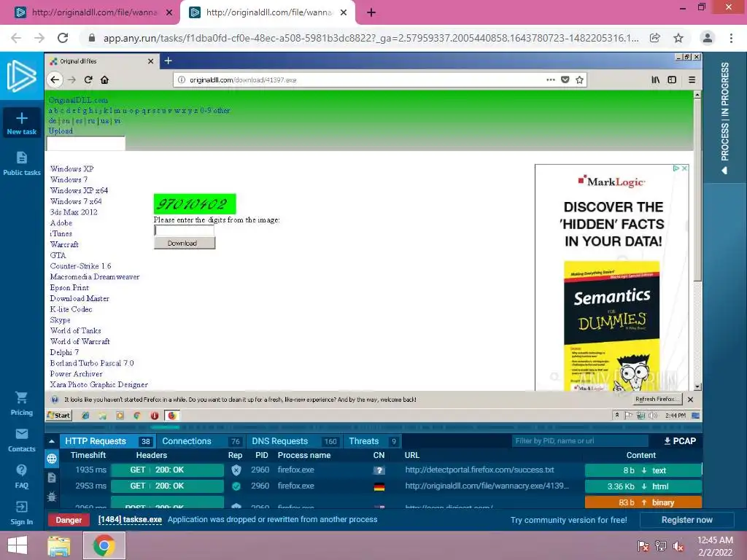Screen dimensions: 747x560
Task: Open Skype link
Action: [x=60, y=320]
